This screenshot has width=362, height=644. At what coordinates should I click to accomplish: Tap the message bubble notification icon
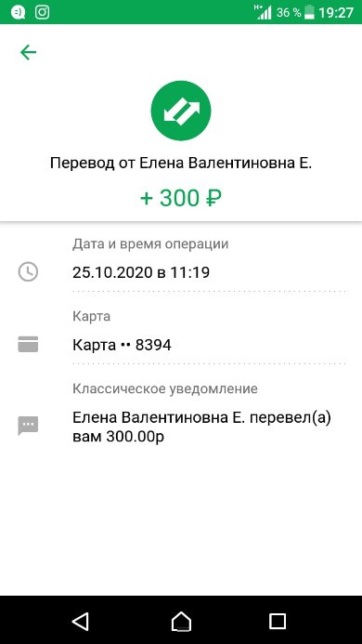click(x=28, y=426)
